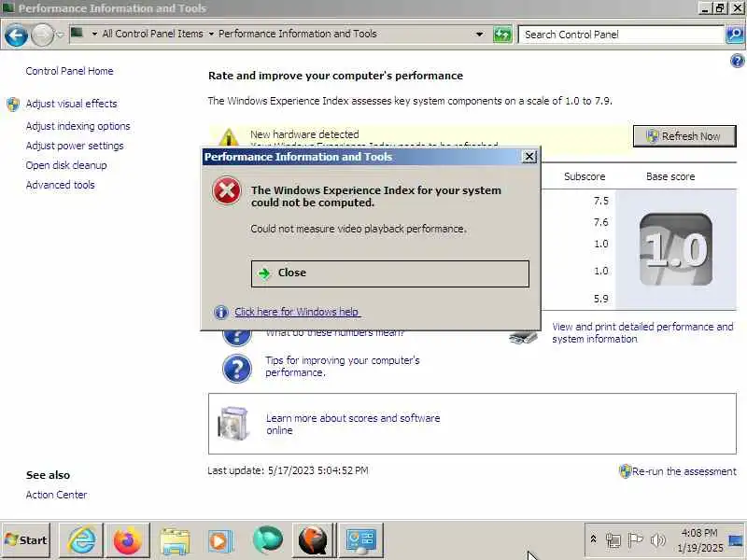Open recent pages dropdown beside forward arrow
This screenshot has width=747, height=560.
click(x=60, y=35)
